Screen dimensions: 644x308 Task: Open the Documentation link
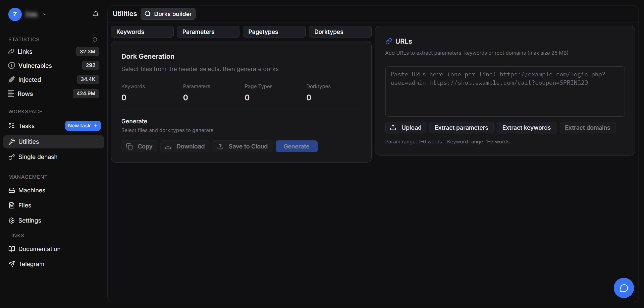click(39, 249)
